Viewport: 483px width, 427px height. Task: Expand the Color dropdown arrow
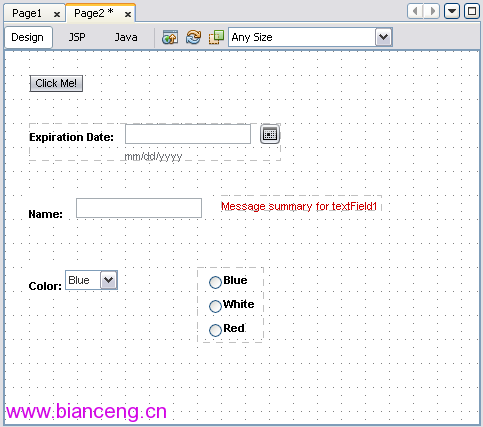109,280
